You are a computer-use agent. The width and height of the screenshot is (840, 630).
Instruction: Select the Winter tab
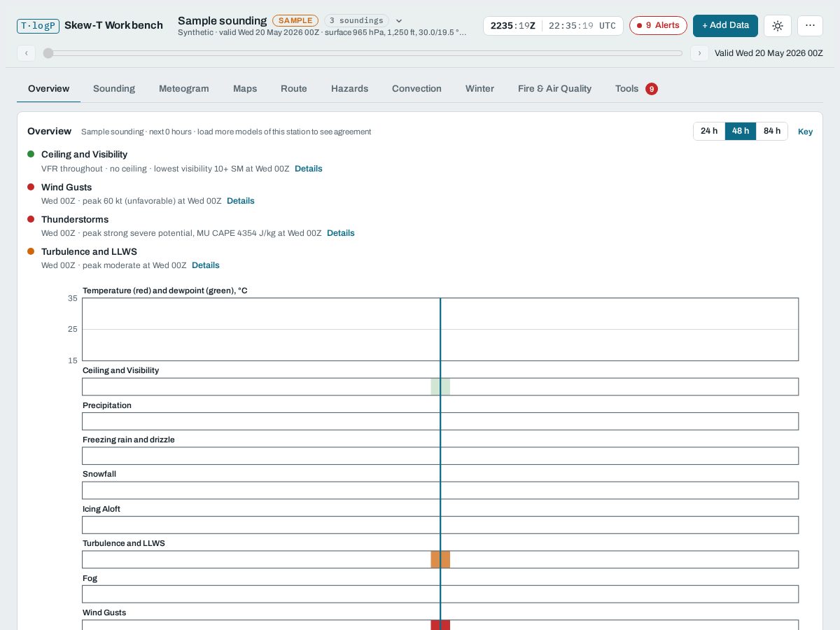coord(479,89)
